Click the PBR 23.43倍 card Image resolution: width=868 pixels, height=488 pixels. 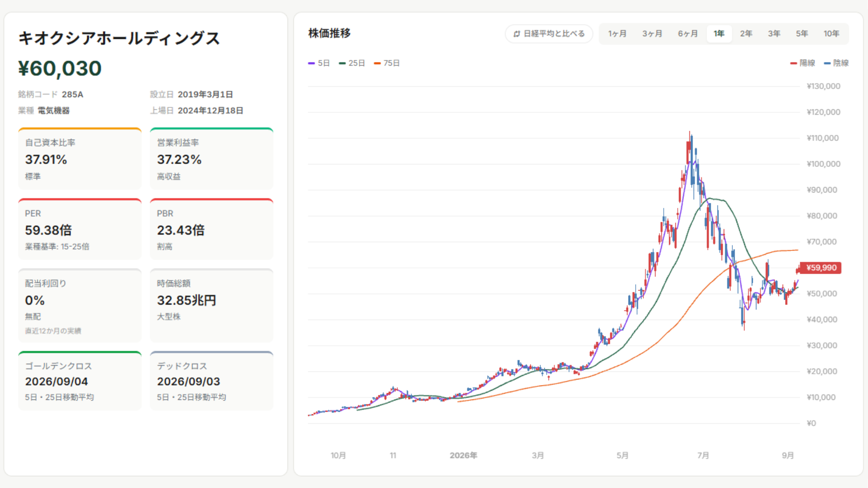pos(212,229)
